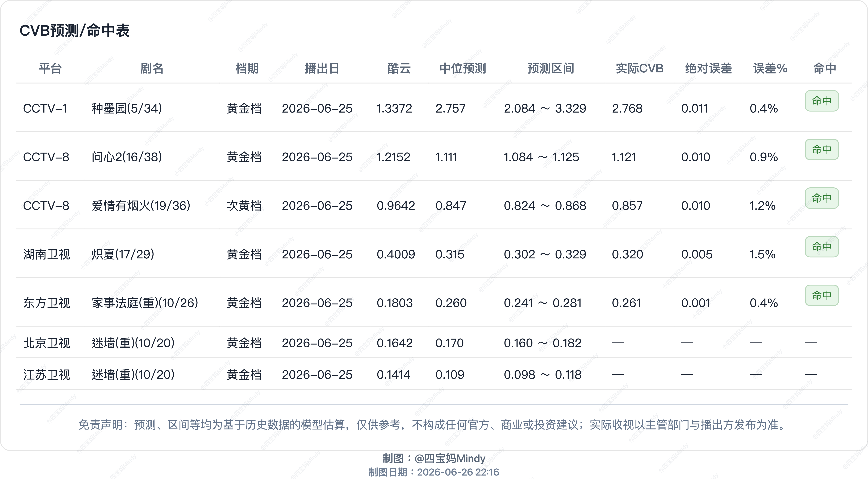Click the 命中 badge in 炽夏 row
868x479 pixels.
(x=822, y=247)
